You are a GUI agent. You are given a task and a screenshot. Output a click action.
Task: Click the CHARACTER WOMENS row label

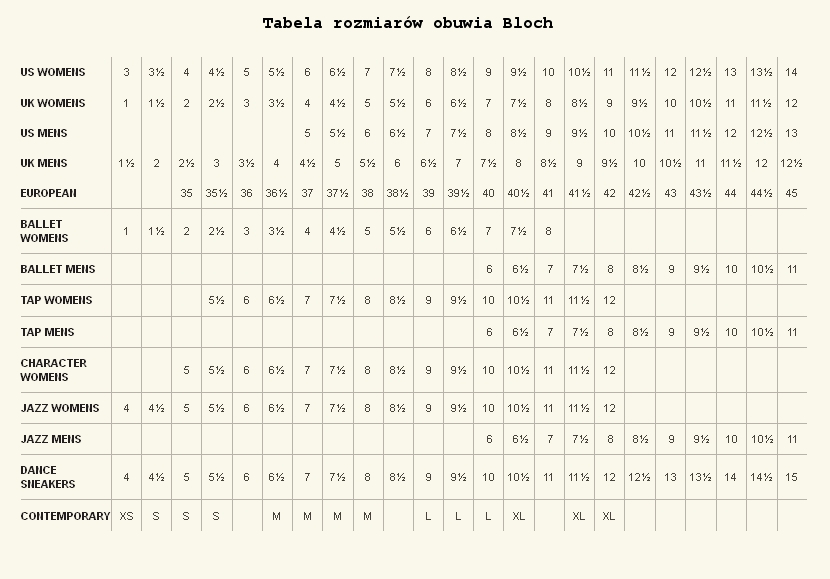[x=53, y=370]
